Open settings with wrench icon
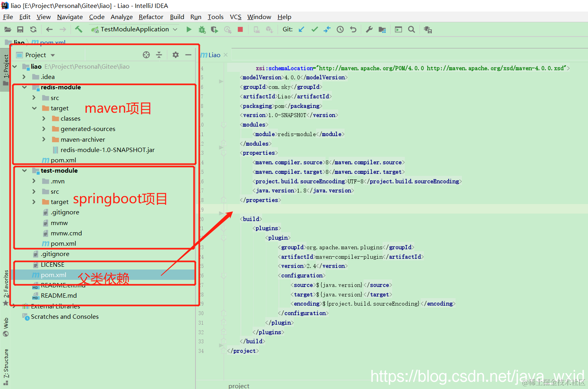 [369, 29]
